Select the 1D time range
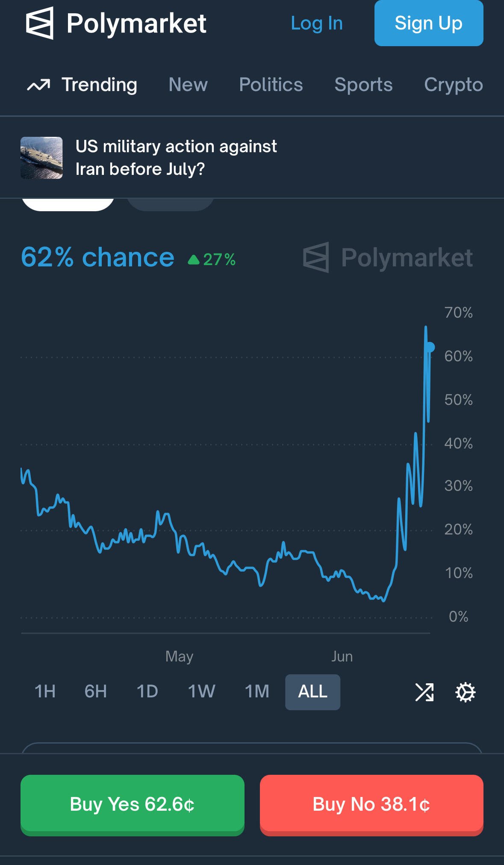 (147, 691)
